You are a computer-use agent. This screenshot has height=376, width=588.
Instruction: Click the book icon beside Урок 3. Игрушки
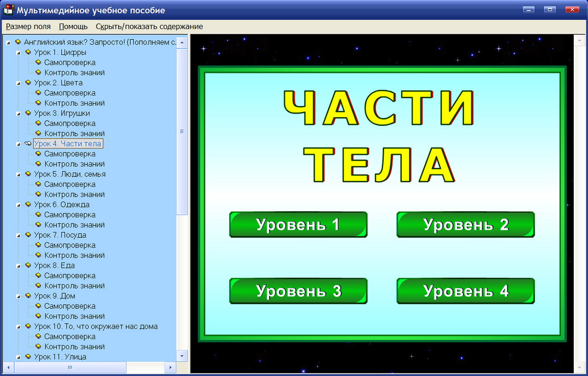(28, 113)
